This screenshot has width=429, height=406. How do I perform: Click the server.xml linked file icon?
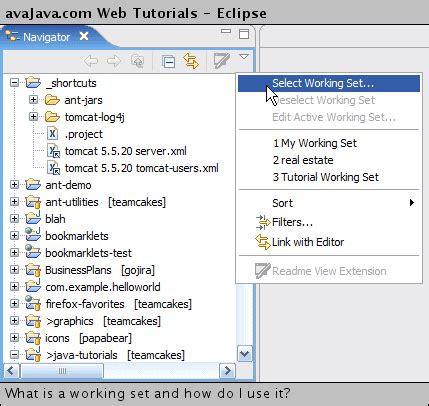pyautogui.click(x=53, y=151)
